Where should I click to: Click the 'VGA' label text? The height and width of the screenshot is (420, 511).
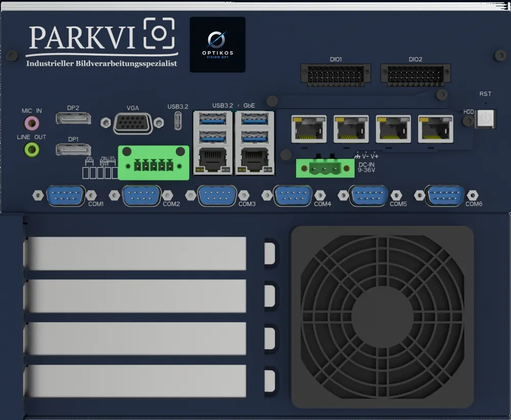(x=133, y=108)
